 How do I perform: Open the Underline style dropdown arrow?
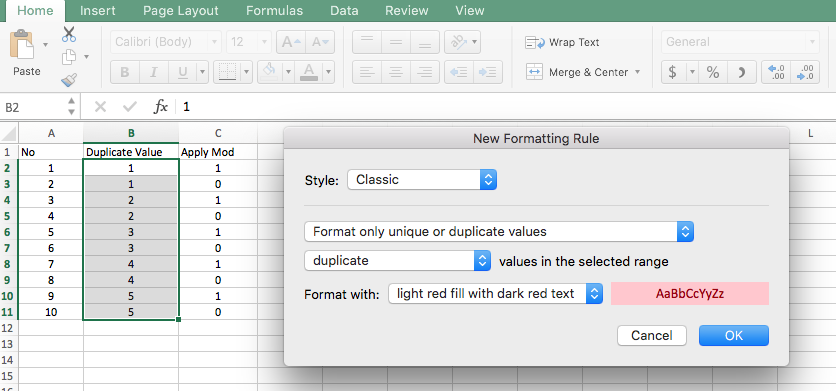[x=202, y=72]
